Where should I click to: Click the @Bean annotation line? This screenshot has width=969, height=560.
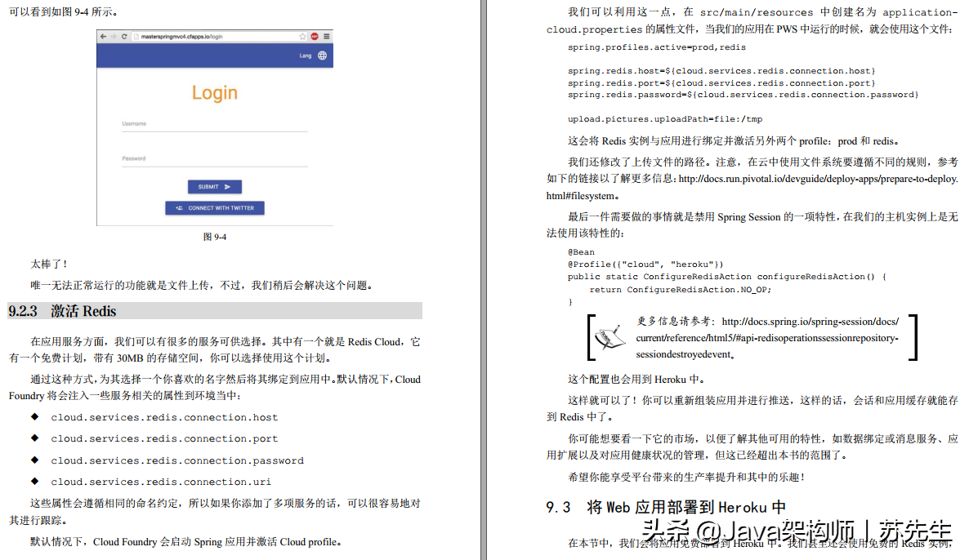581,252
